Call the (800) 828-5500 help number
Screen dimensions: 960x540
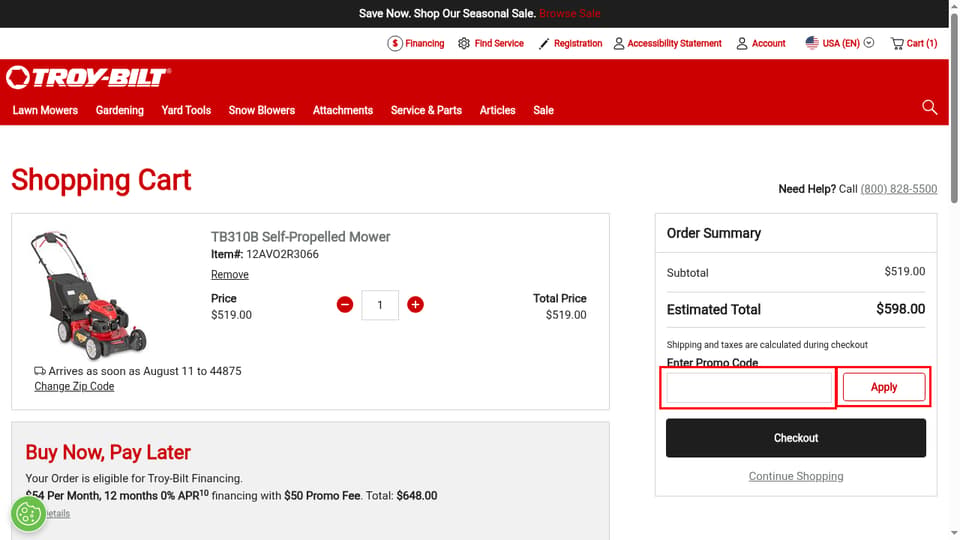pos(898,189)
